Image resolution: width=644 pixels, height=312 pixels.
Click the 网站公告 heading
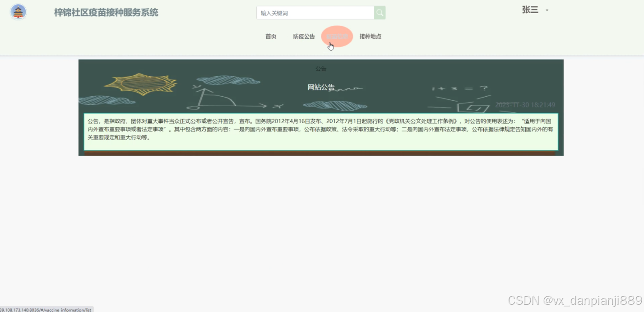pyautogui.click(x=321, y=87)
